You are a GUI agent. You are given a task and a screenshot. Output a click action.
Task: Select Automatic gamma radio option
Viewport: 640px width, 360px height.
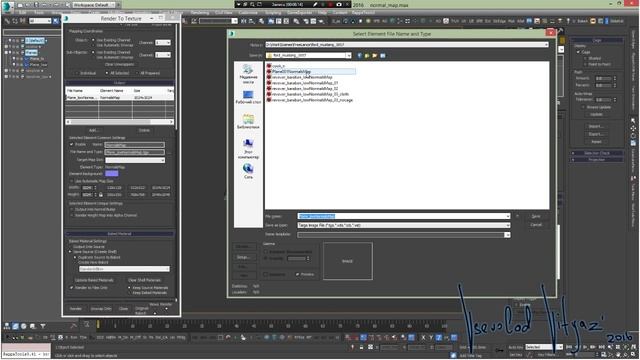[x=266, y=252]
